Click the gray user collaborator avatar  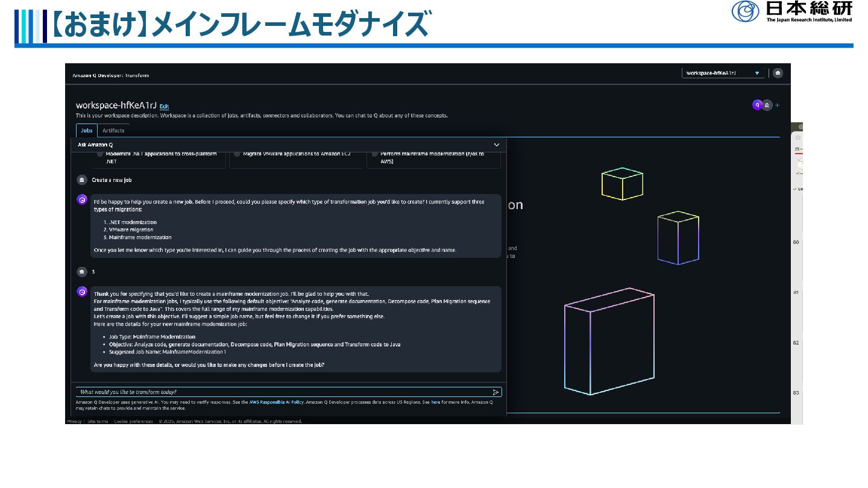767,105
